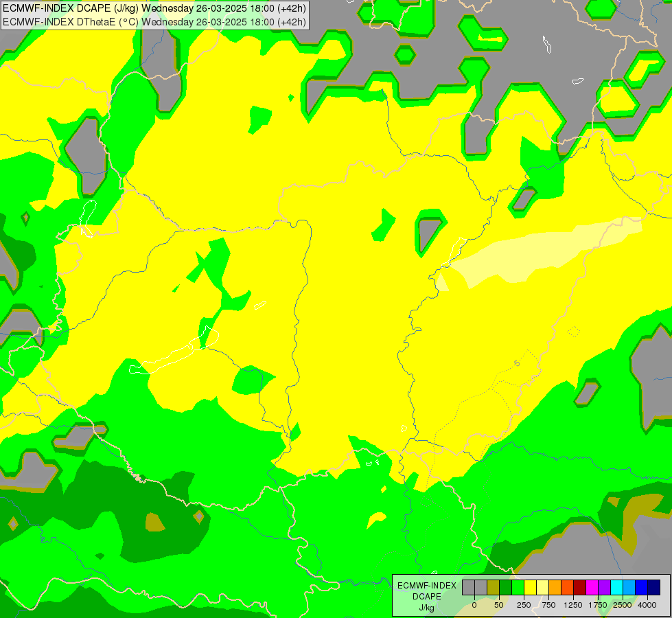Click the legend tick label 750
Screen dimensions: 672x618
click(548, 605)
